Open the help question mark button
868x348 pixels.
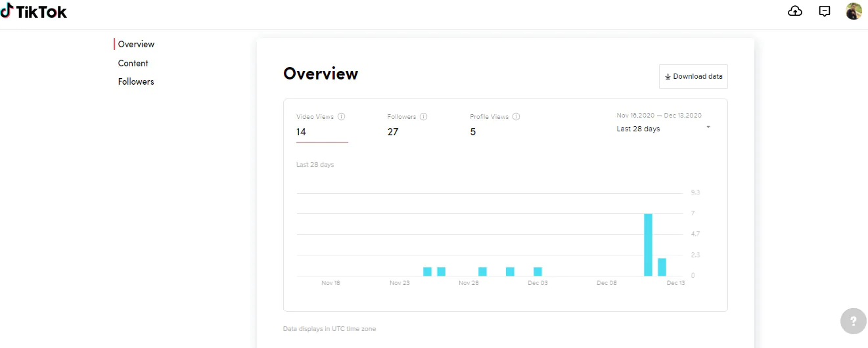coord(854,321)
